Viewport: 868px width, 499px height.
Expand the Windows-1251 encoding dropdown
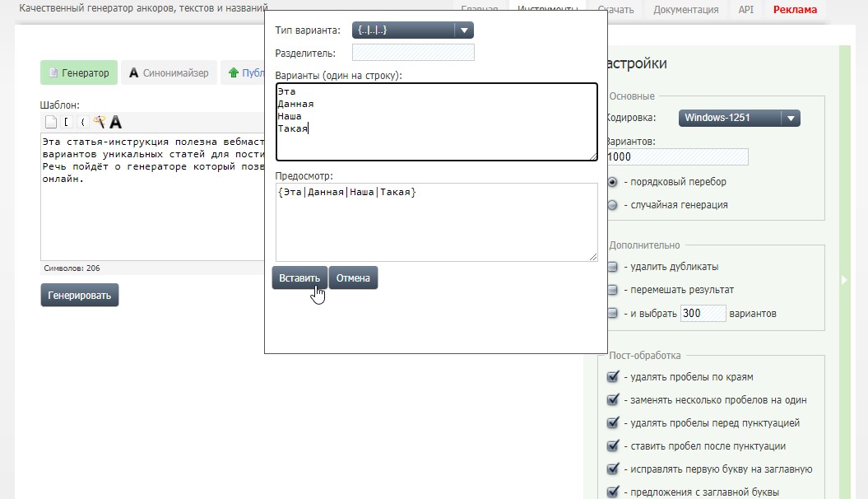pos(739,118)
